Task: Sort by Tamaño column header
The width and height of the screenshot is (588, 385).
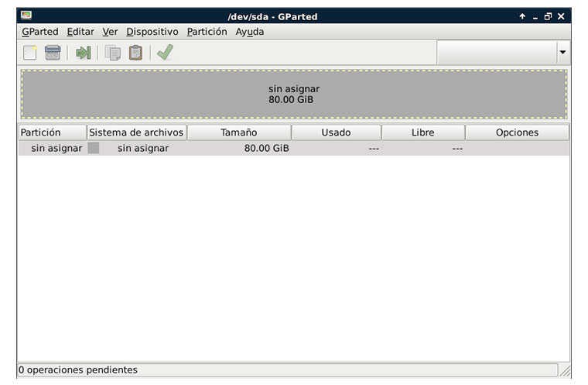Action: (x=239, y=132)
